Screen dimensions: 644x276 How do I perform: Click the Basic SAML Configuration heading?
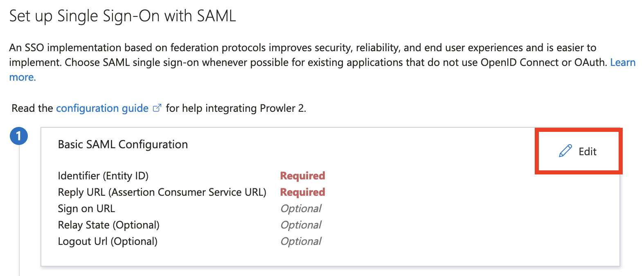point(123,145)
